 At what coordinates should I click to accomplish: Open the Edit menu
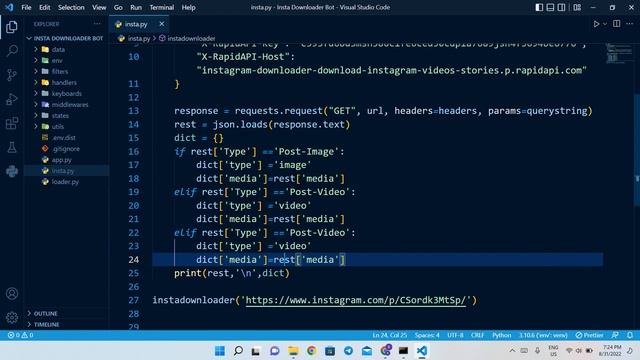(44, 7)
